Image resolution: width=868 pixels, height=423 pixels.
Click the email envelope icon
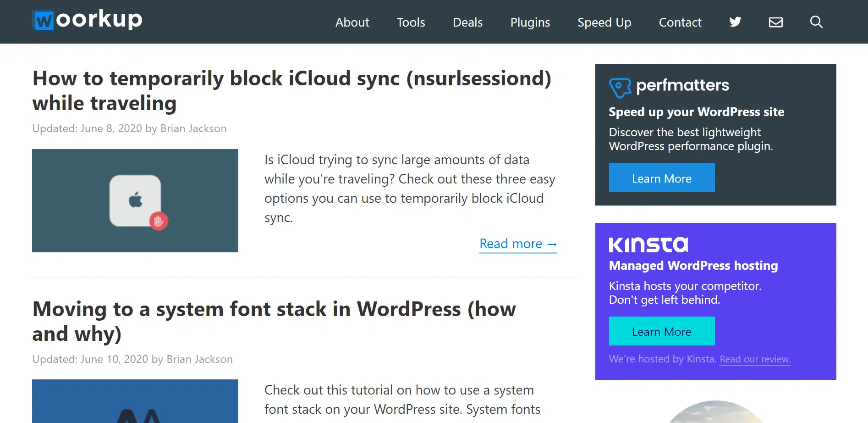click(775, 22)
